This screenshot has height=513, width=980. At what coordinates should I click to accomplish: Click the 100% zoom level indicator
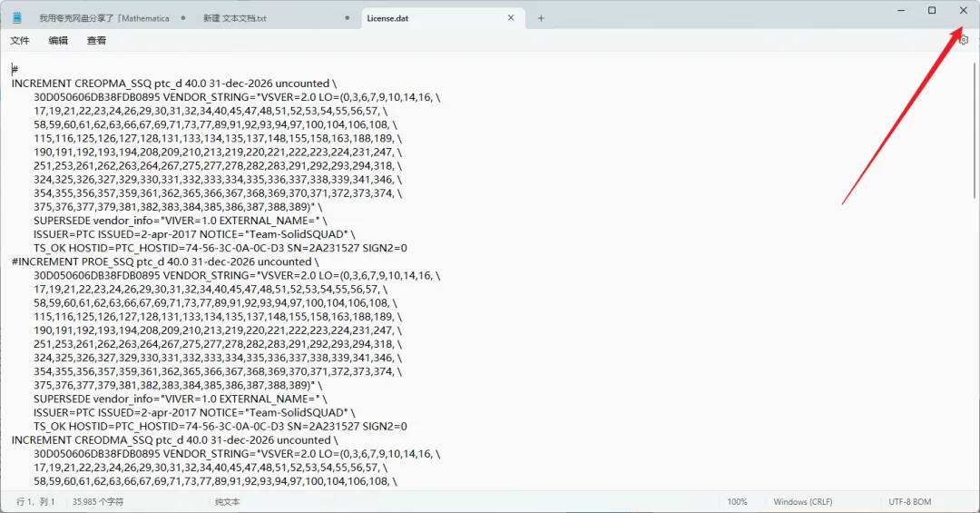[x=738, y=502]
